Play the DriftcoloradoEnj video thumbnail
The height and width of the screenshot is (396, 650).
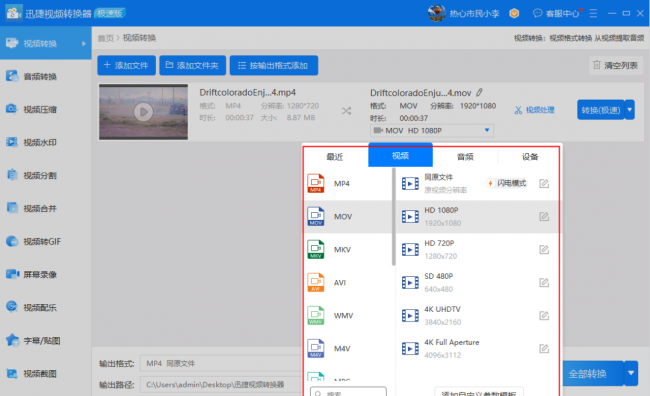pos(143,112)
